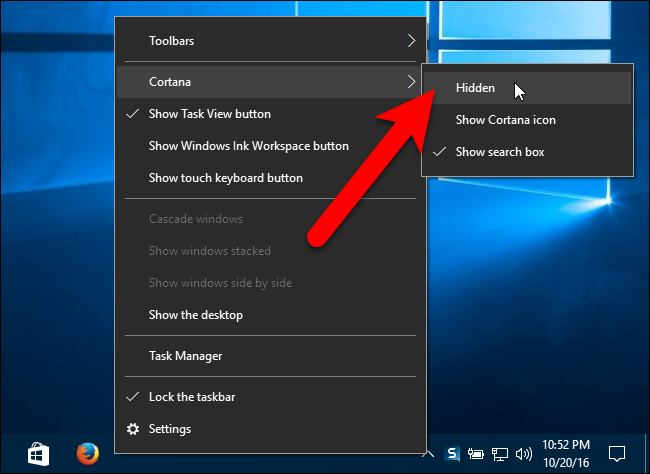
Task: Expand the Cortana submenu chevron
Action: pyautogui.click(x=410, y=81)
